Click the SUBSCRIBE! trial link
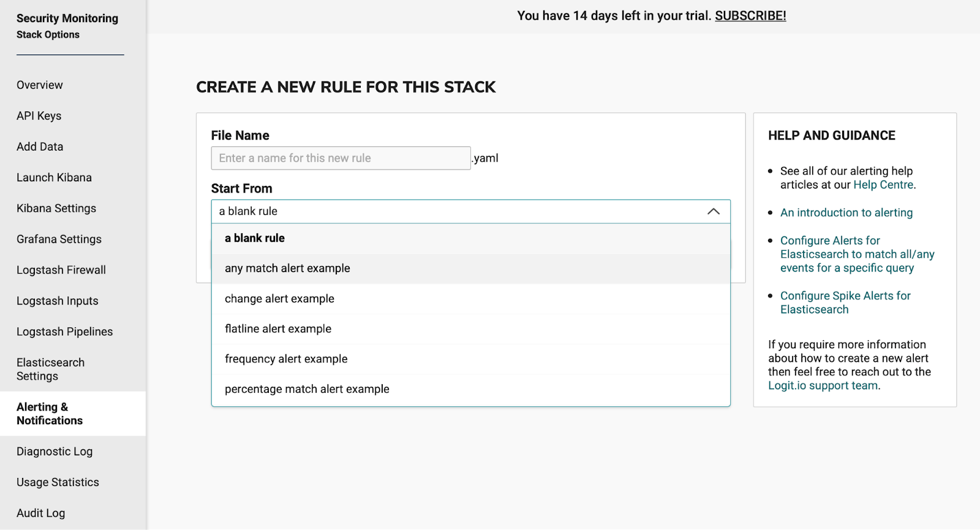 click(x=750, y=16)
